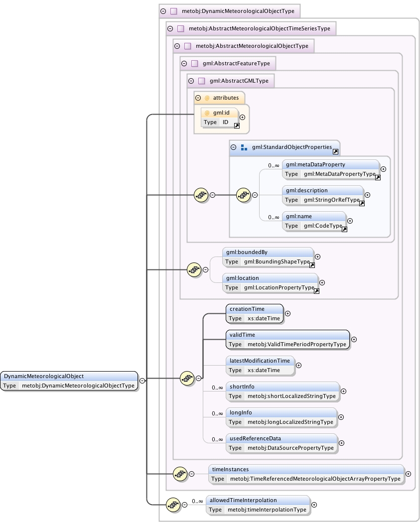Select 0..∞ cardinality next to shortInfo
The height and width of the screenshot is (522, 420).
[217, 388]
